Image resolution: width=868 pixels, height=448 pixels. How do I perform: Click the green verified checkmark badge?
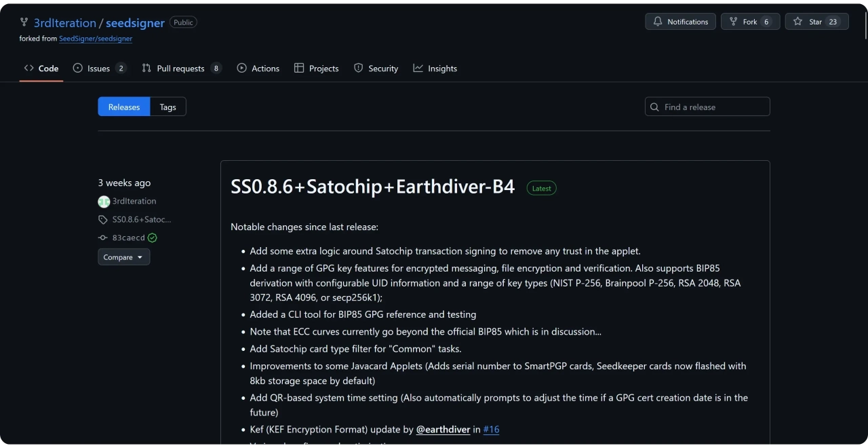(153, 238)
